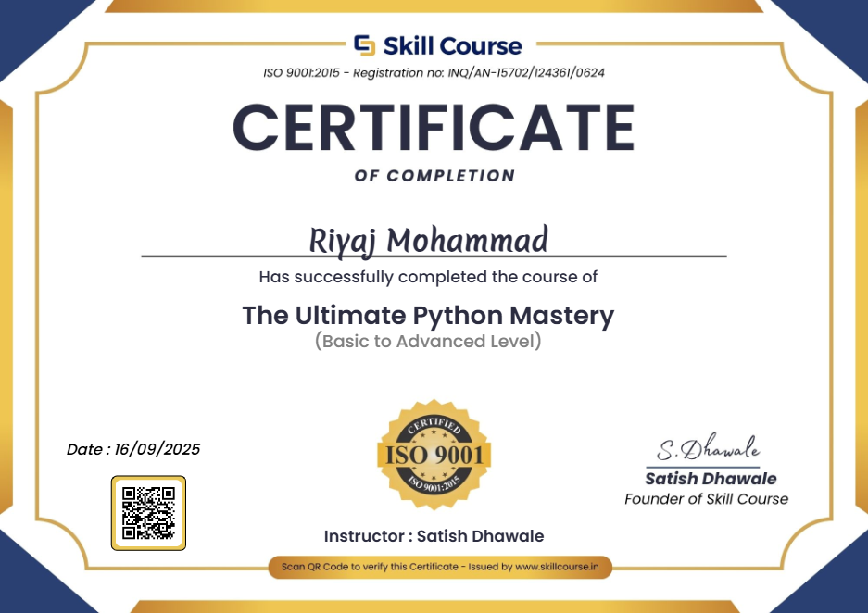Viewport: 868px width, 613px height.
Task: Click the handwritten S. Dhawale signature
Action: (710, 451)
